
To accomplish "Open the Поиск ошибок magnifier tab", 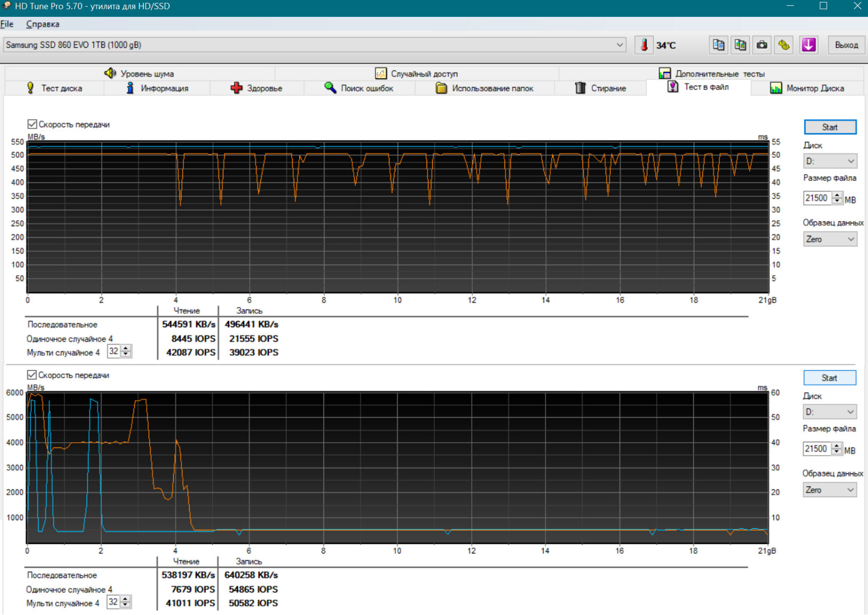I will click(x=359, y=88).
